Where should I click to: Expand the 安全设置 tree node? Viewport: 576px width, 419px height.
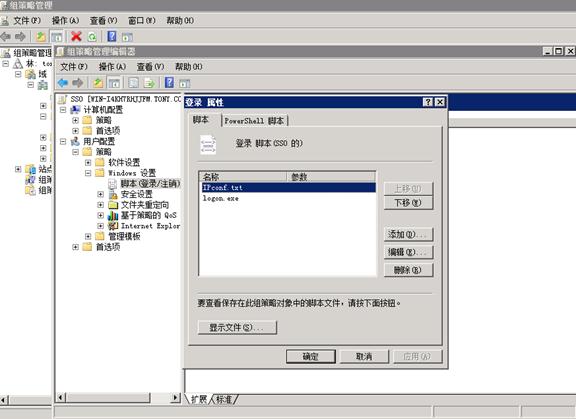pyautogui.click(x=100, y=194)
